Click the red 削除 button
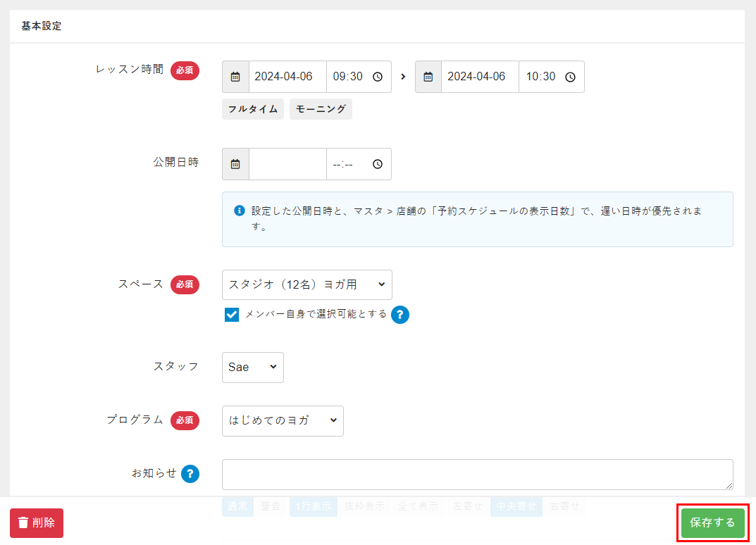756x545 pixels. pos(37,523)
